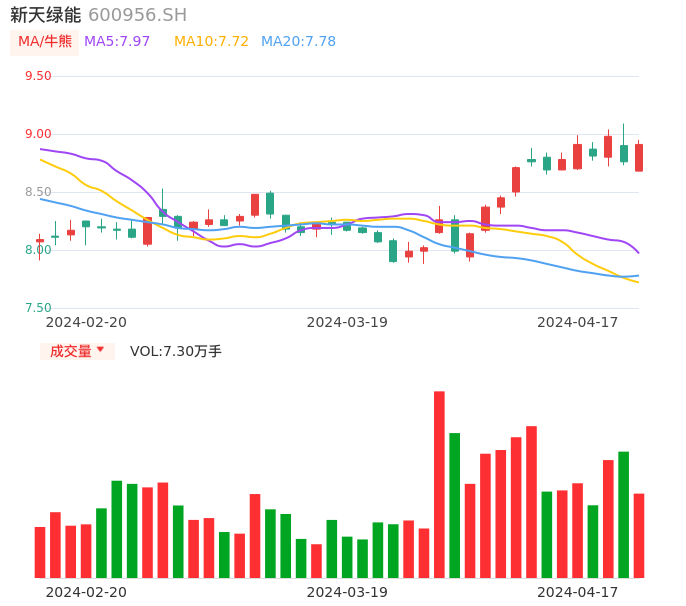Click the tallest red volume bar
The height and width of the screenshot is (606, 686).
point(439,484)
